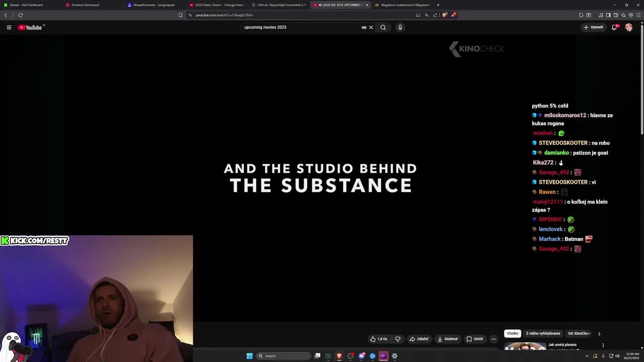644x362 pixels.
Task: Open the Brave Wallet icon
Action: tap(616, 15)
